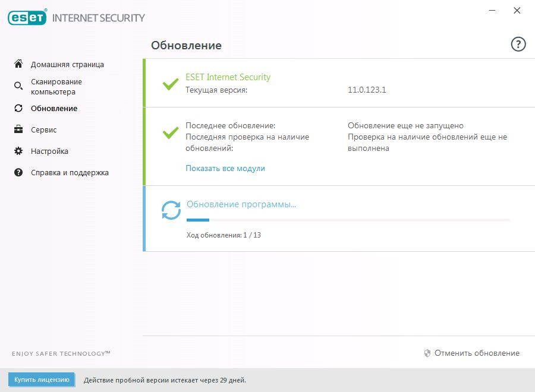Click the version number 11.0.123.1

[x=367, y=90]
